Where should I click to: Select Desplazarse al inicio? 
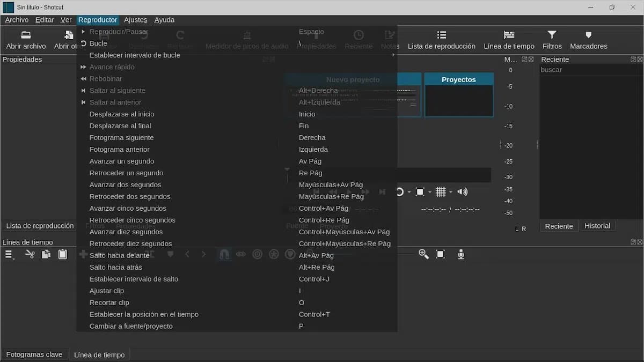[237, 114]
